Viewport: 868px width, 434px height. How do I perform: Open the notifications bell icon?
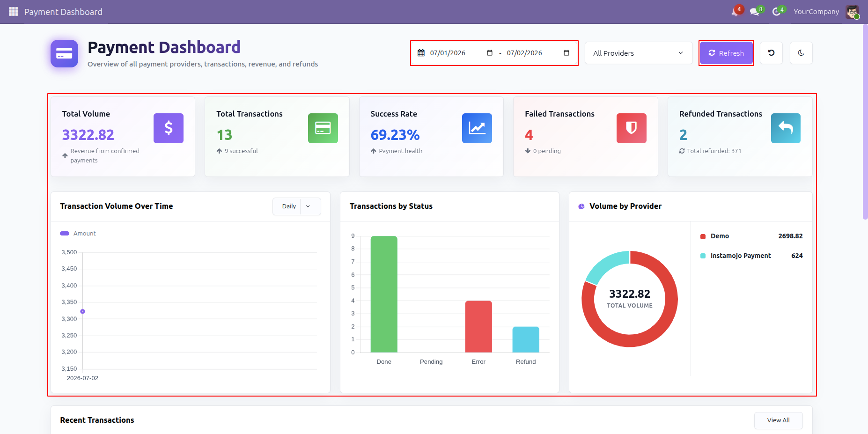pyautogui.click(x=736, y=12)
